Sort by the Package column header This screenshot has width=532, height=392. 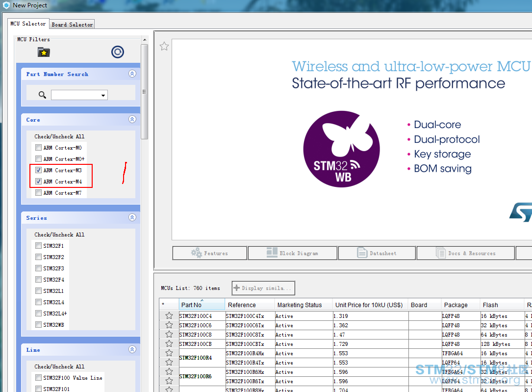[461, 305]
